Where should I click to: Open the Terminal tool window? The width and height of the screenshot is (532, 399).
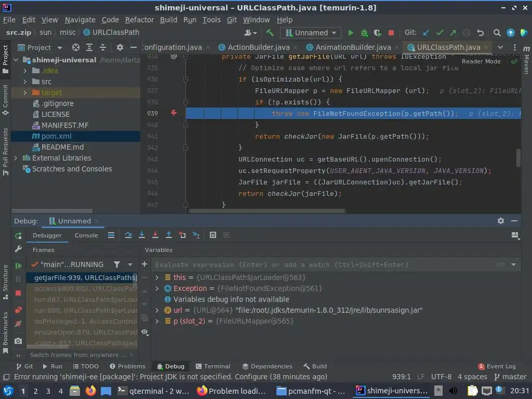point(213,366)
